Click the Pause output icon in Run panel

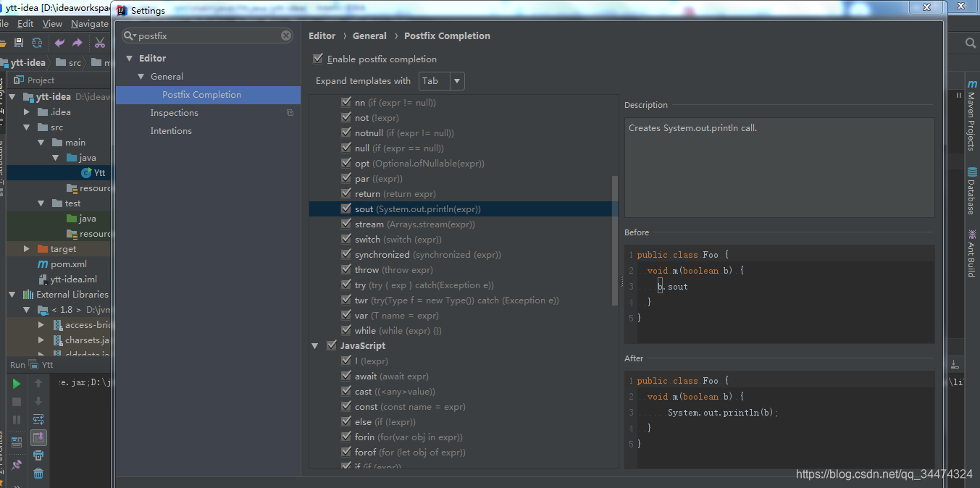[17, 420]
